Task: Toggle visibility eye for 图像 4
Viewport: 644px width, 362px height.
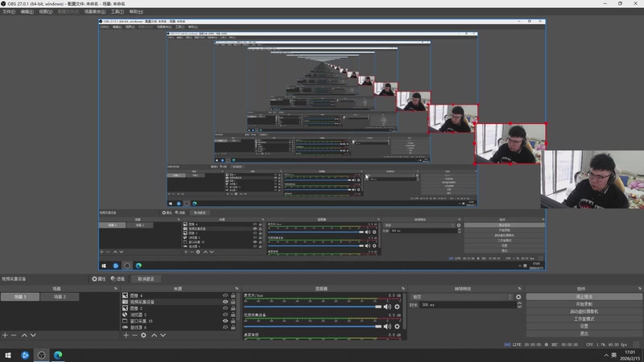Action: pyautogui.click(x=225, y=295)
